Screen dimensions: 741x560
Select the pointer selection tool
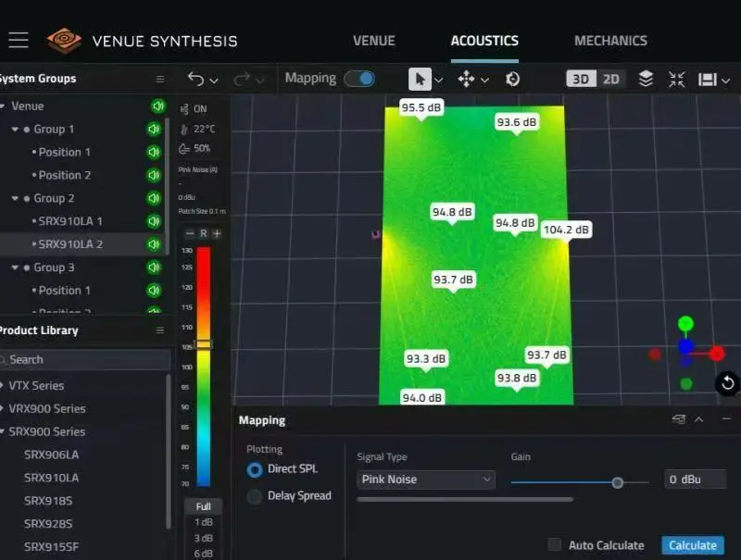pos(420,80)
